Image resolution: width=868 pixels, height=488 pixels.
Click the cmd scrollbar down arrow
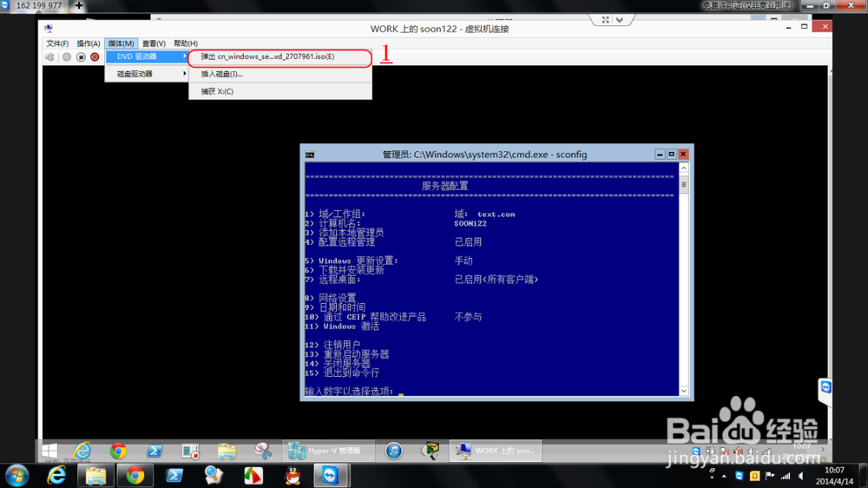[684, 391]
